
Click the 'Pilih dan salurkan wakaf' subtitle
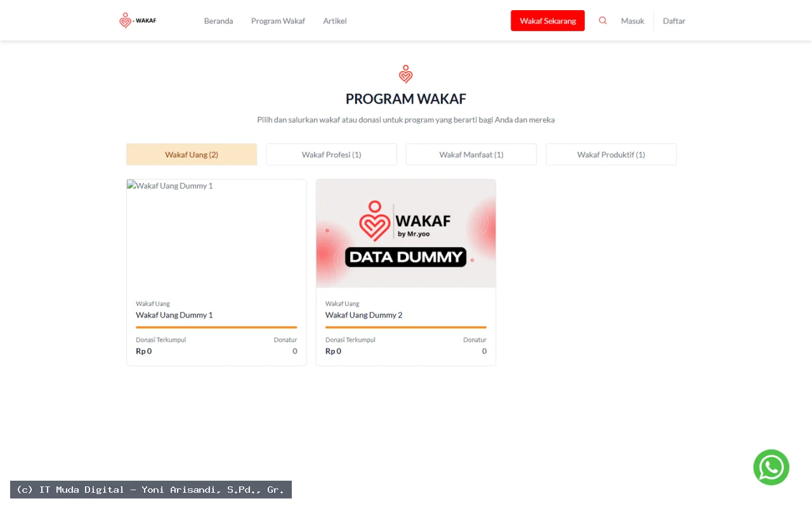(x=406, y=119)
